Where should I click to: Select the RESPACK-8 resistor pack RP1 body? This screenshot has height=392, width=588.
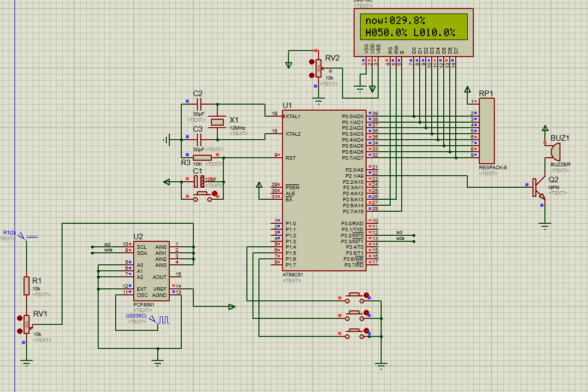(x=486, y=131)
